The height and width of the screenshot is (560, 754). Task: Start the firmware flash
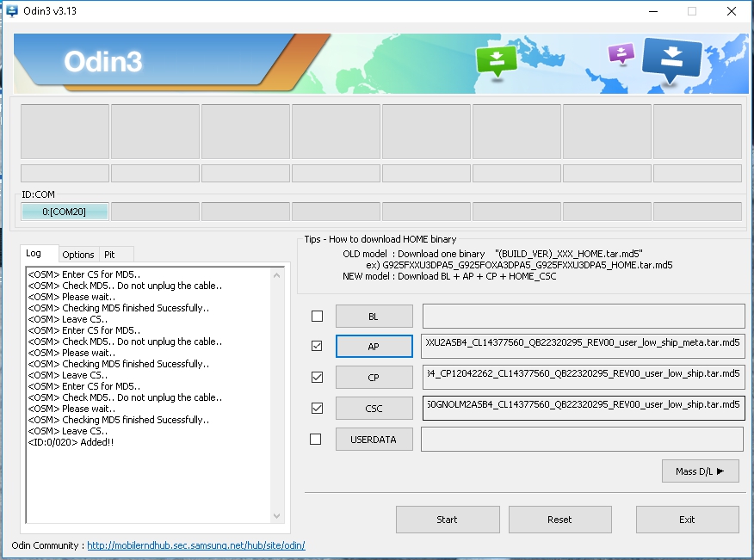tap(448, 520)
